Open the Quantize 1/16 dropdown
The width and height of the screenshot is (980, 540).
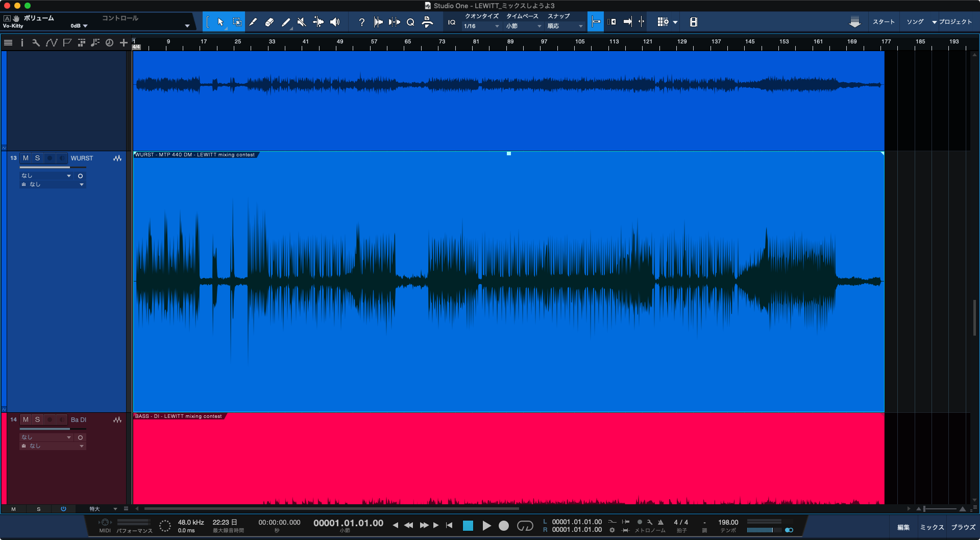[x=481, y=26]
